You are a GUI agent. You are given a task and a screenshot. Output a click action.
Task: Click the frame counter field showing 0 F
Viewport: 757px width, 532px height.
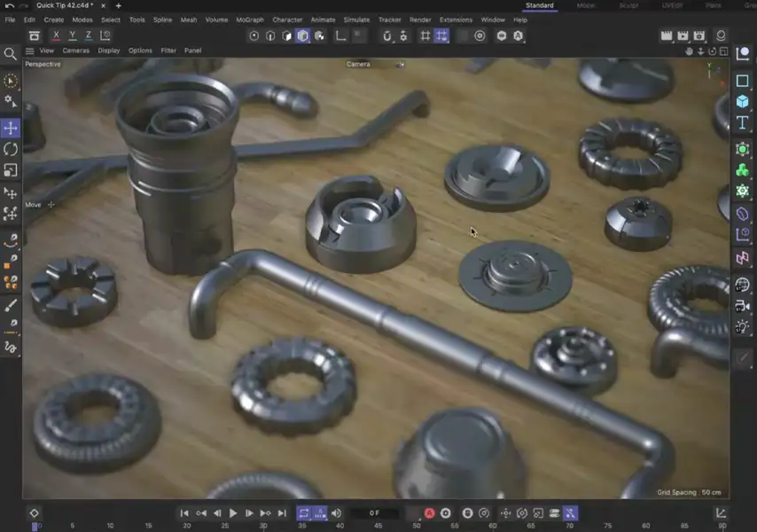tap(376, 512)
